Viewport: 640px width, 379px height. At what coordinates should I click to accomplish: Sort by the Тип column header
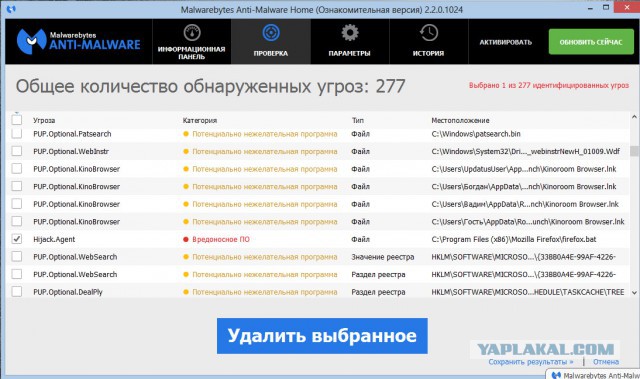coord(358,120)
